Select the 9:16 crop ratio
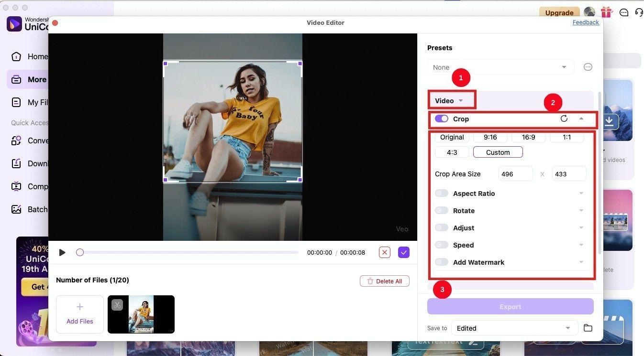 coord(490,137)
